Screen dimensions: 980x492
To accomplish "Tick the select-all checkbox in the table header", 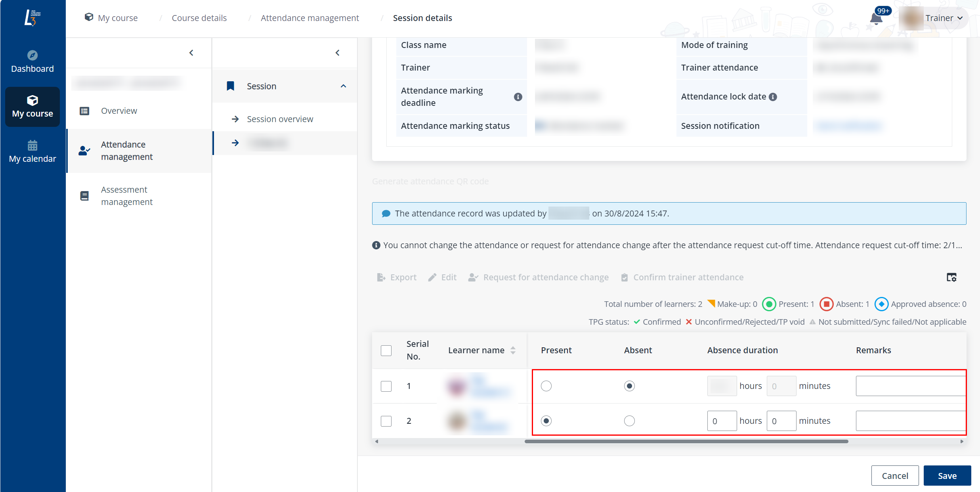I will (x=386, y=350).
